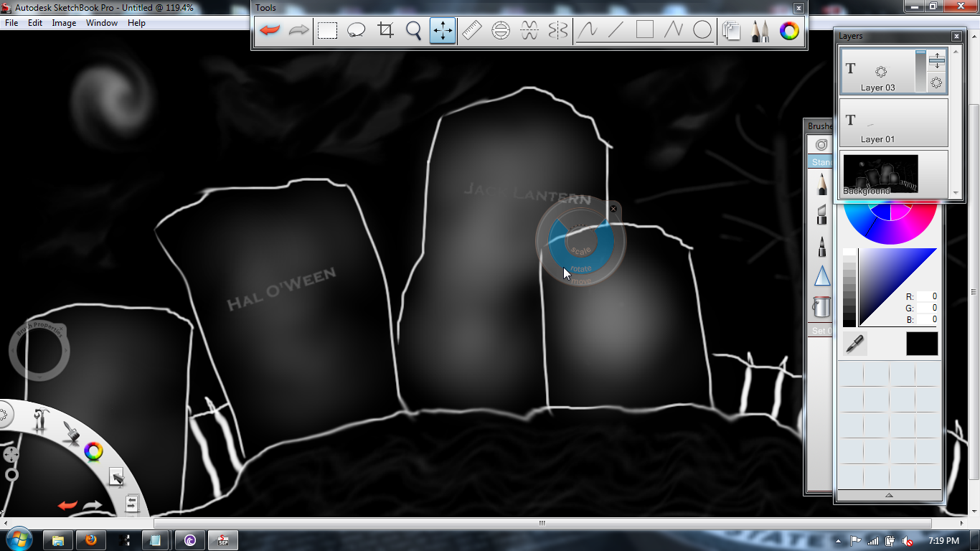This screenshot has height=551, width=980.
Task: Select the blue triangle sharpen brush
Action: 822,276
